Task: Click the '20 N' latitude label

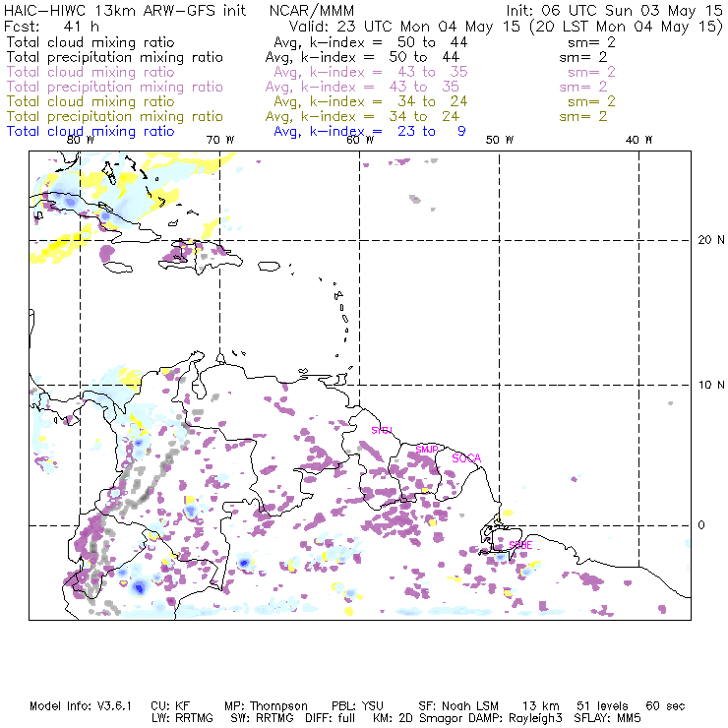Action: [x=711, y=240]
